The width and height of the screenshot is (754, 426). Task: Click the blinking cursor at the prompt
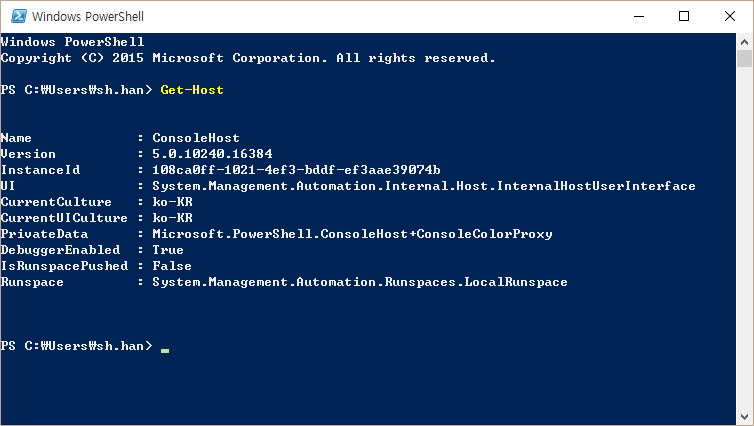click(165, 351)
